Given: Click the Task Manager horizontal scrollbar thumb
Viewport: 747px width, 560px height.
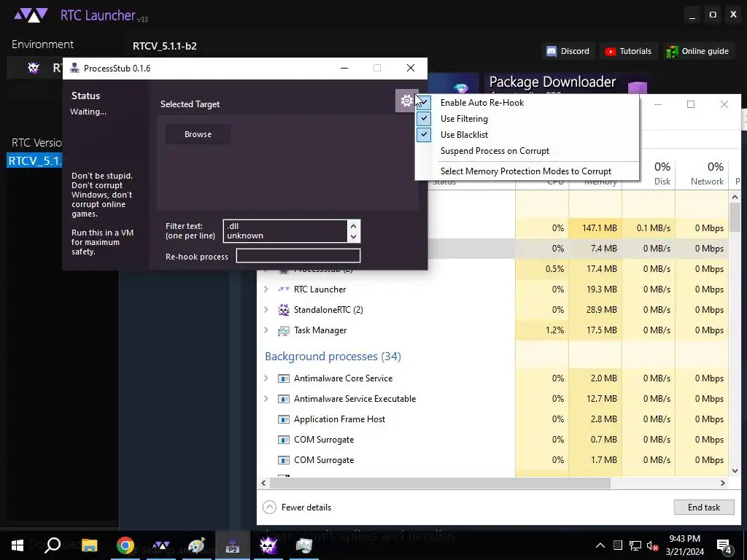Looking at the screenshot, I should tap(440, 483).
